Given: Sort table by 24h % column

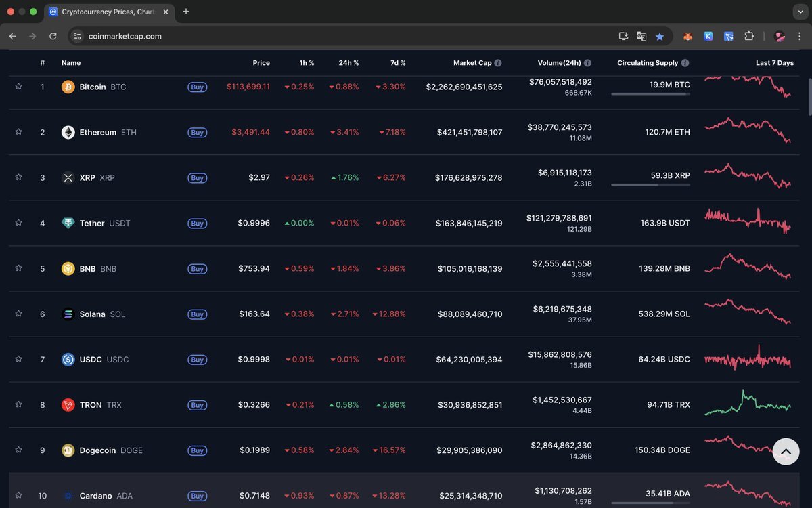Looking at the screenshot, I should (x=348, y=63).
